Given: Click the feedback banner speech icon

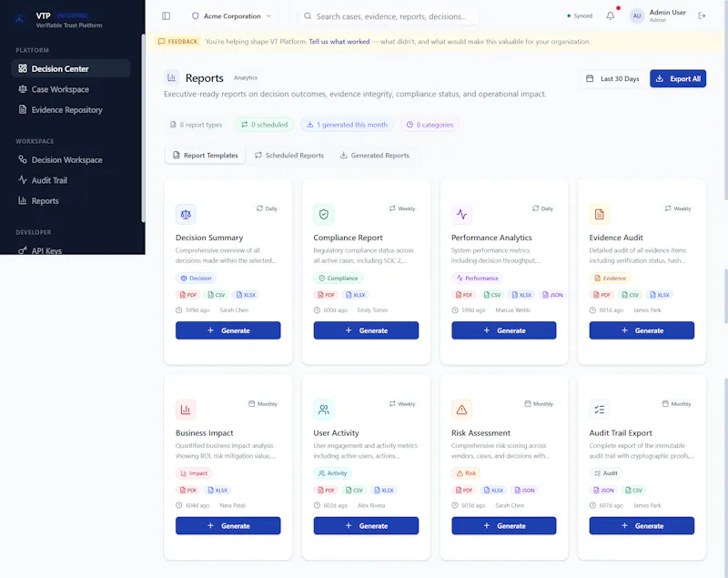Looking at the screenshot, I should tap(162, 41).
